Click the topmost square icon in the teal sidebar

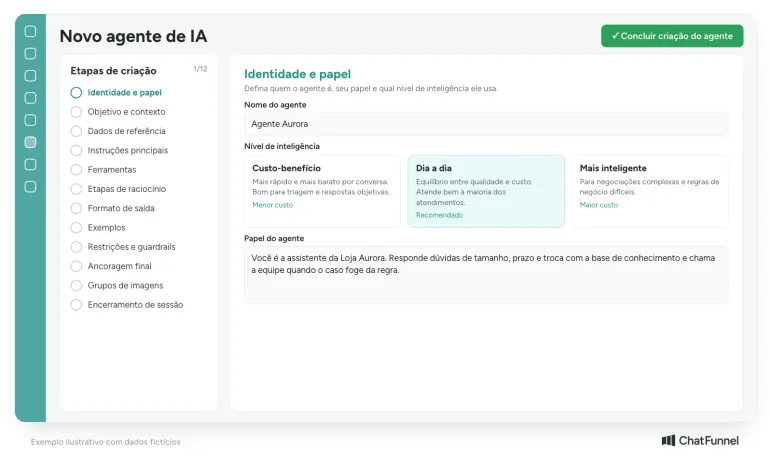click(31, 32)
